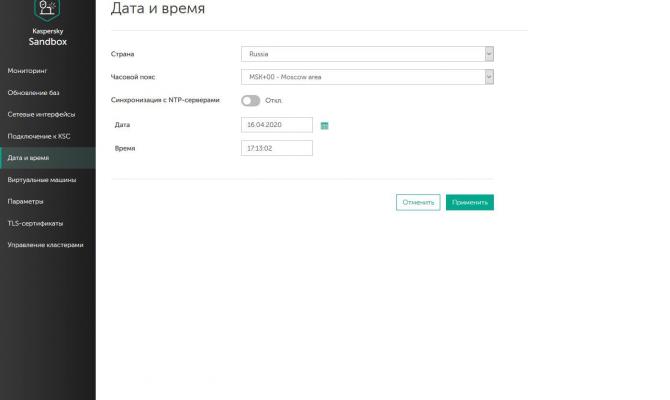
Task: Open Обновление баз sidebar section
Action: (33, 92)
